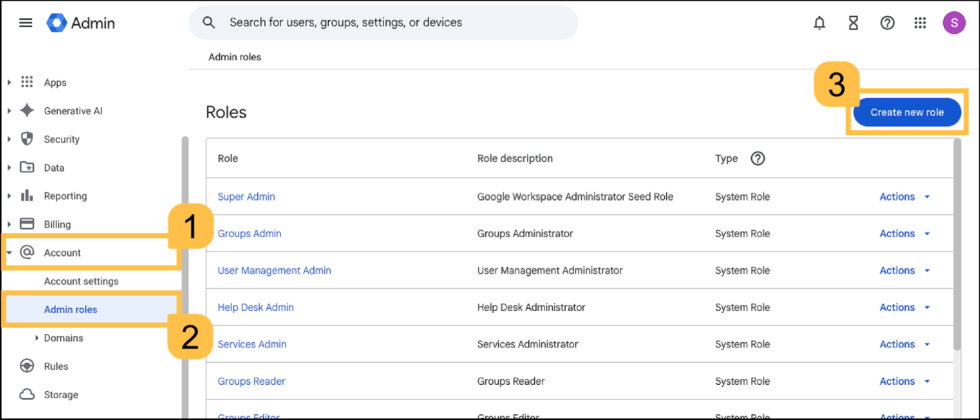This screenshot has height=420, width=980.
Task: Open Actions dropdown for Groups Admin
Action: click(x=905, y=234)
